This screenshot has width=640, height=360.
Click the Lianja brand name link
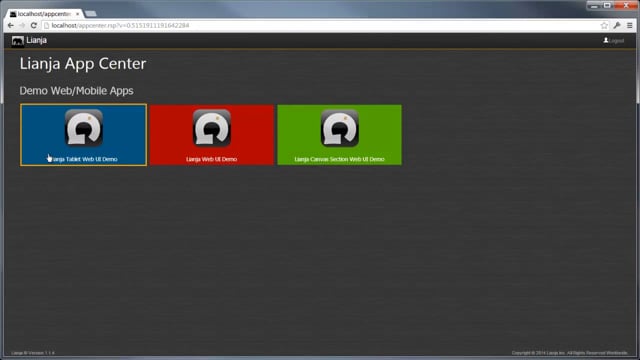point(36,40)
